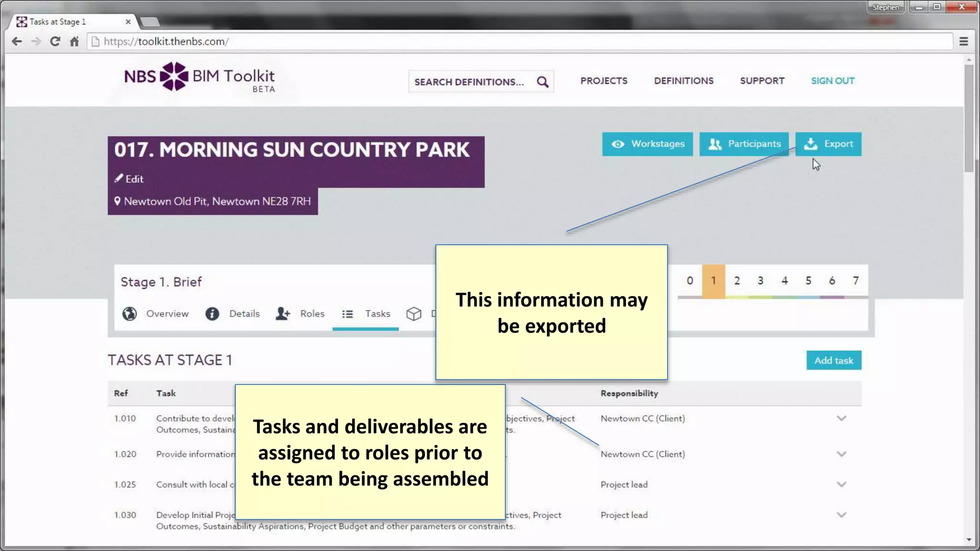Open the Roles tab
The height and width of the screenshot is (551, 980).
300,314
